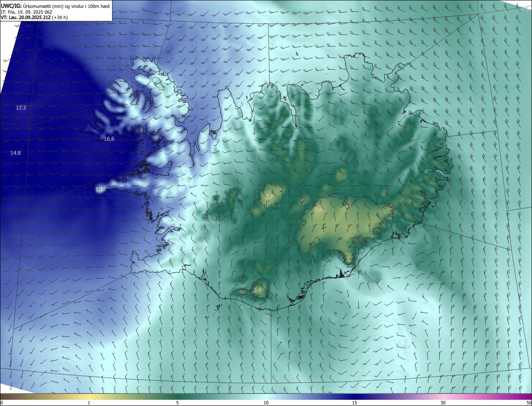532x406 pixels.
Task: Click the 3.4 value label on the map
Action: pyautogui.click(x=257, y=291)
